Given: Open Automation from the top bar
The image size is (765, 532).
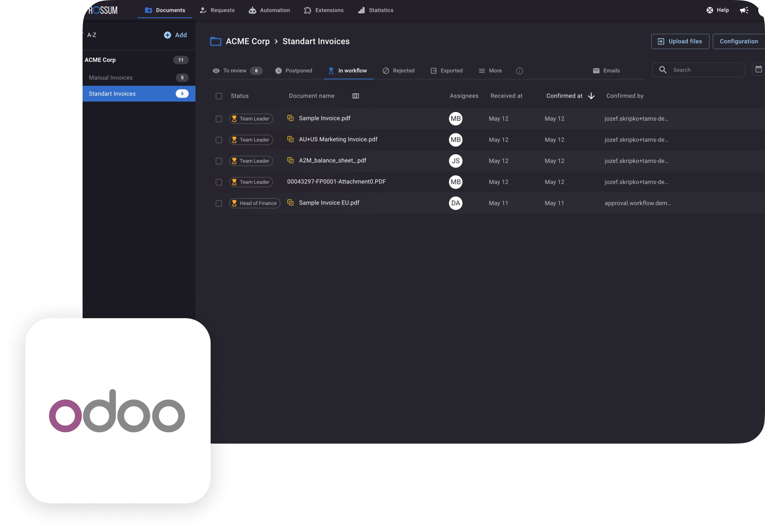Looking at the screenshot, I should pos(252,10).
